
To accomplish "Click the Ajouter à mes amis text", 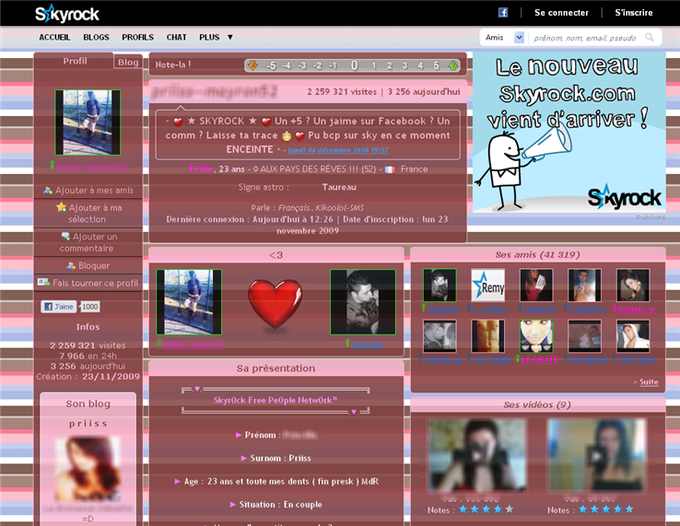I will [94, 190].
